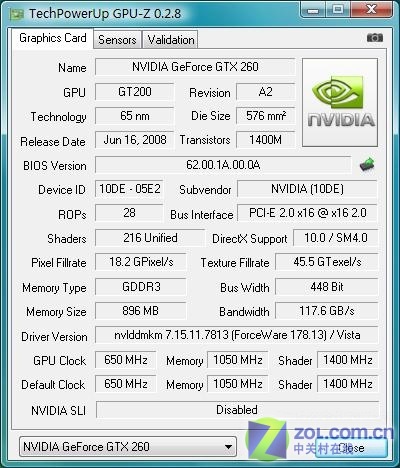
Task: Minimize the GPU-Z window
Action: click(x=313, y=9)
